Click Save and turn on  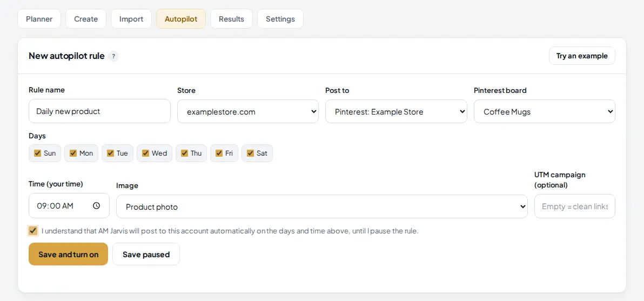69,254
